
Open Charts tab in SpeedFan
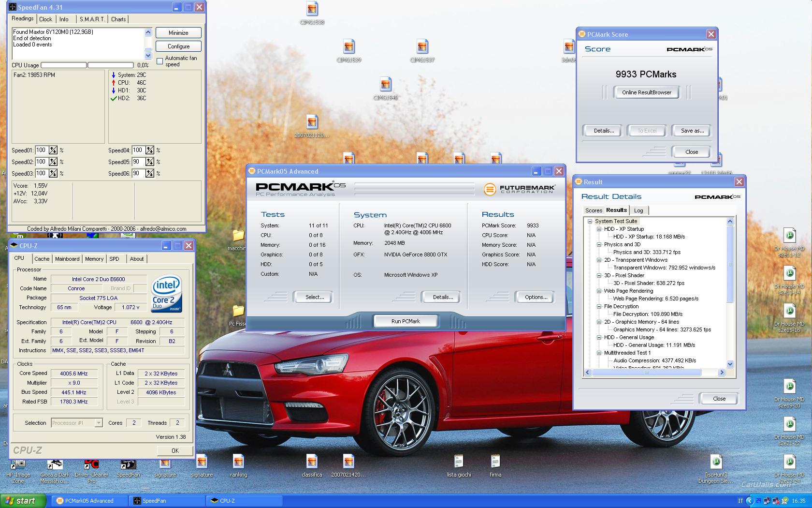click(118, 19)
